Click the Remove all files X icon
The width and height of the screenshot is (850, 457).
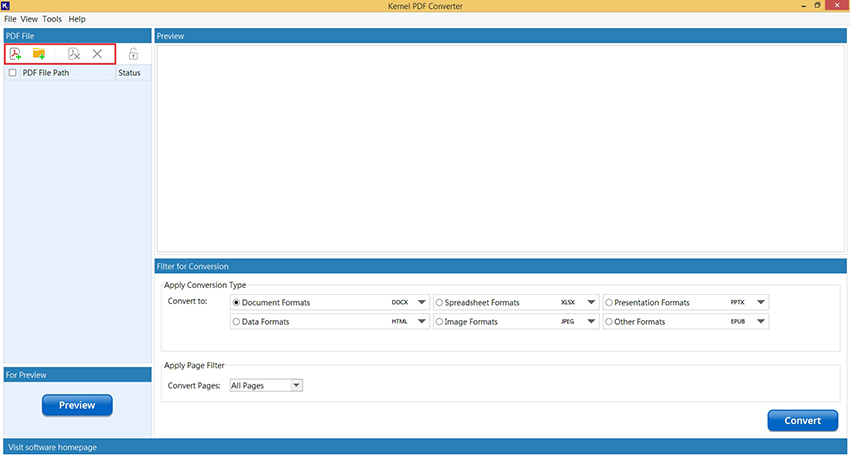[97, 54]
